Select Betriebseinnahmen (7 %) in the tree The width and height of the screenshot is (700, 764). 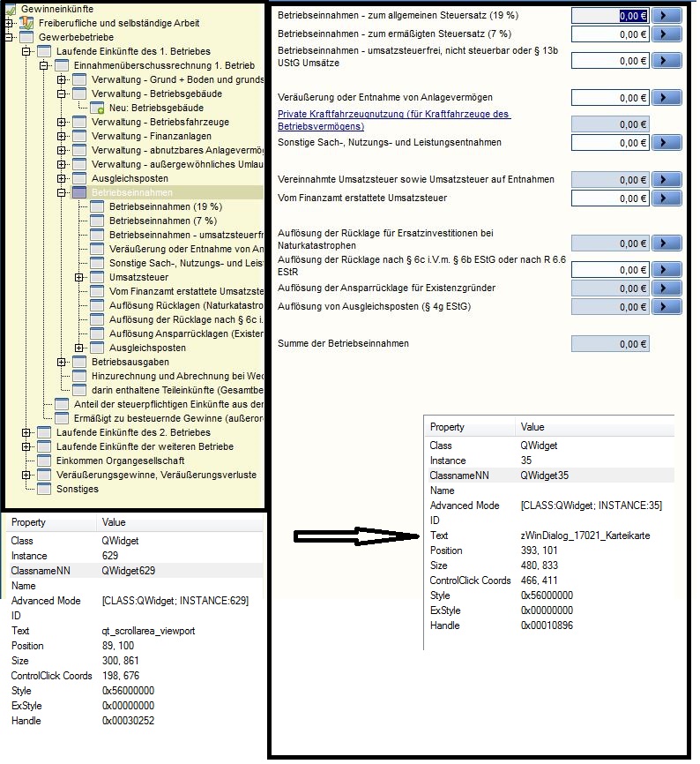(163, 221)
